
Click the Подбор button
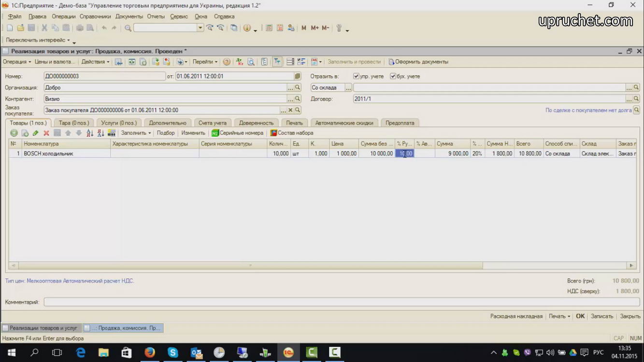(166, 133)
